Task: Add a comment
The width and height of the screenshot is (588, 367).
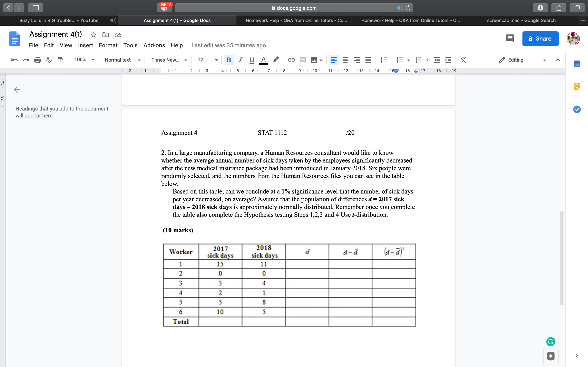Action: click(x=303, y=60)
